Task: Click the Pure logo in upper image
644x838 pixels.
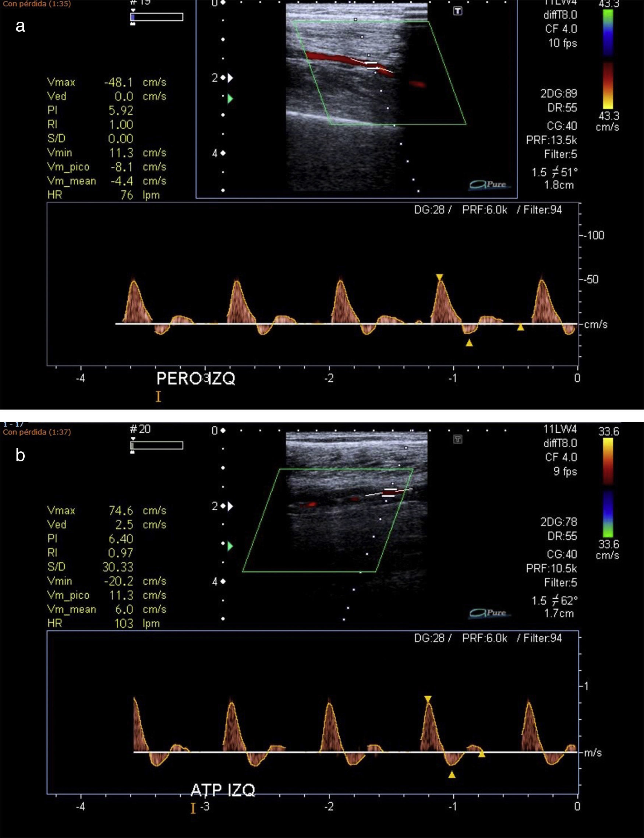Action: coord(488,184)
